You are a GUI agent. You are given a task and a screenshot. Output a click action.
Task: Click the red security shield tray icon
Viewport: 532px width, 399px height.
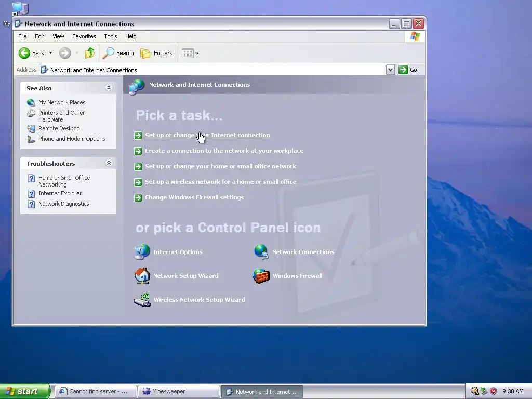494,391
